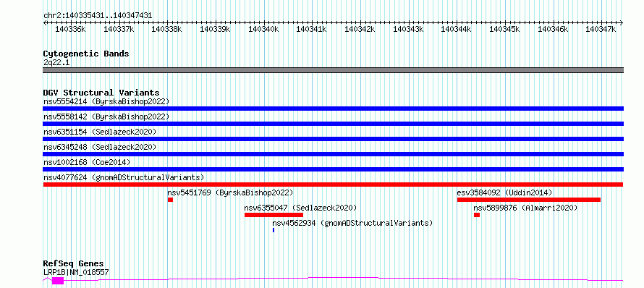This screenshot has height=288, width=644.
Task: Click the nsv6351154 blue variant bar
Action: coord(333,139)
